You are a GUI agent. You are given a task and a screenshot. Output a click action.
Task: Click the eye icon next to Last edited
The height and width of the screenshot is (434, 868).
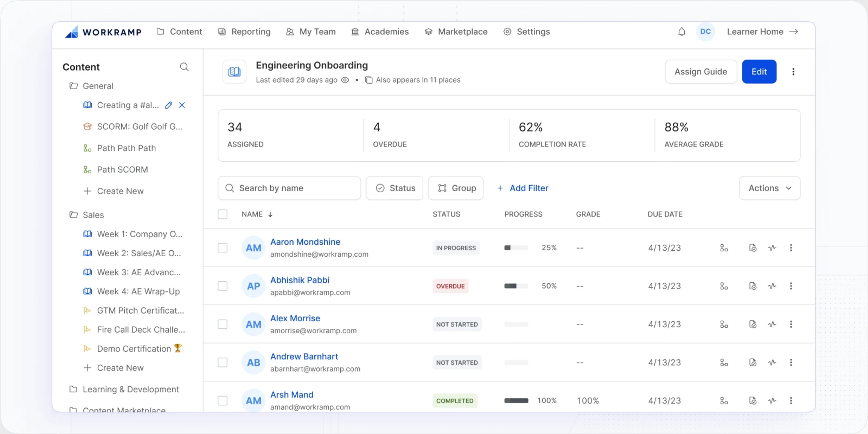pos(345,80)
